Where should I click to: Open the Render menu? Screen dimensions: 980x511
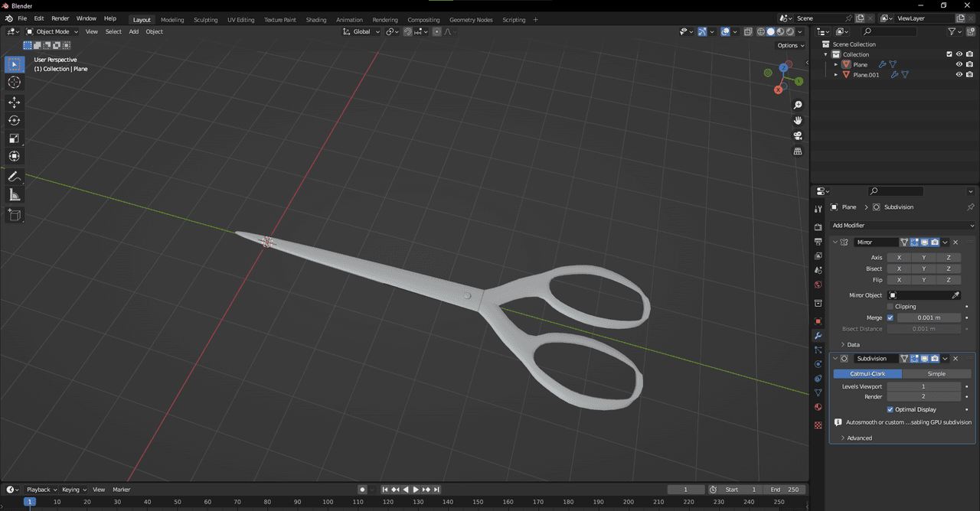(x=60, y=18)
